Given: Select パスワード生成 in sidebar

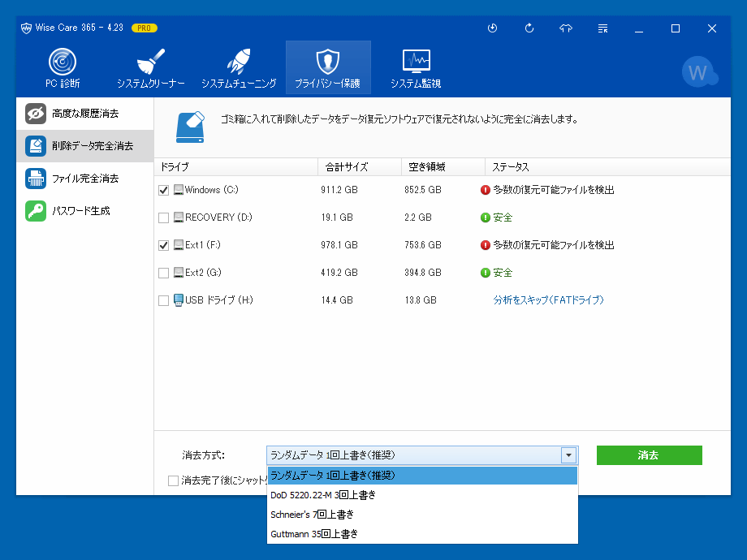Looking at the screenshot, I should coord(84,211).
